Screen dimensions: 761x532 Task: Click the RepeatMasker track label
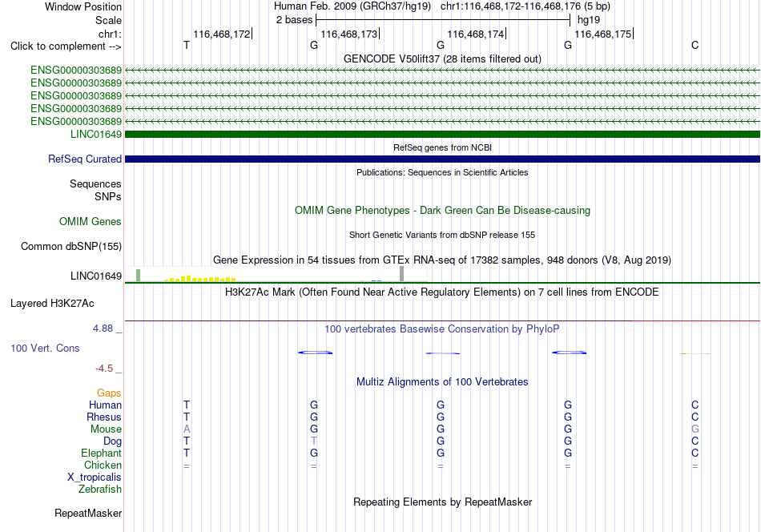[x=88, y=513]
